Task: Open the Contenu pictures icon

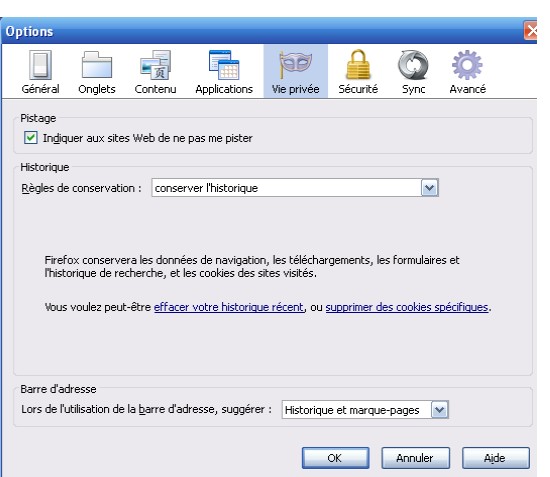Action: 155,65
